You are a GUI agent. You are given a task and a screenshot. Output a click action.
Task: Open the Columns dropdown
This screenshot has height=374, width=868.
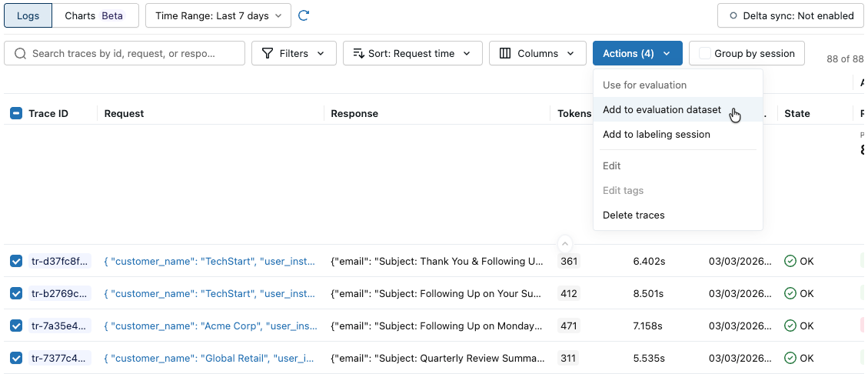point(537,54)
